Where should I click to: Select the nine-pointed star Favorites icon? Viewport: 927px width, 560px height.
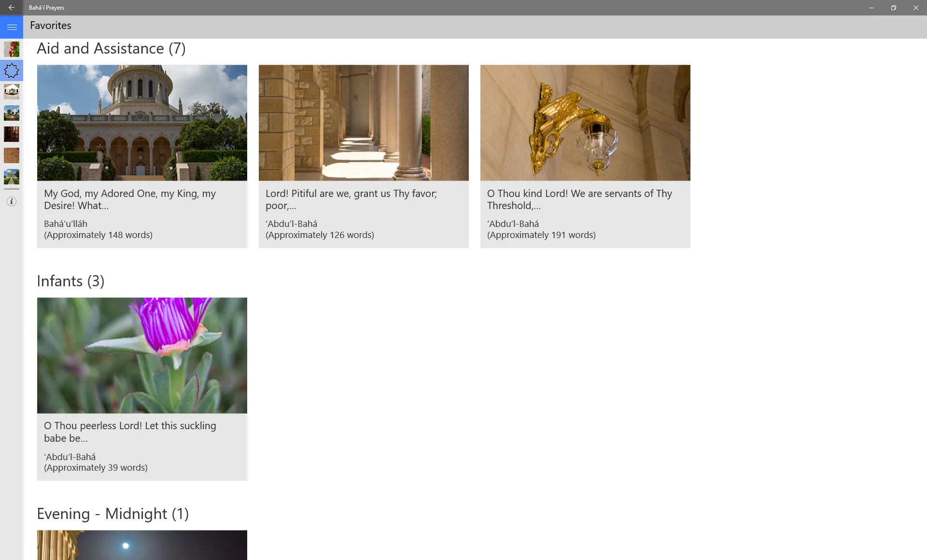coord(12,70)
